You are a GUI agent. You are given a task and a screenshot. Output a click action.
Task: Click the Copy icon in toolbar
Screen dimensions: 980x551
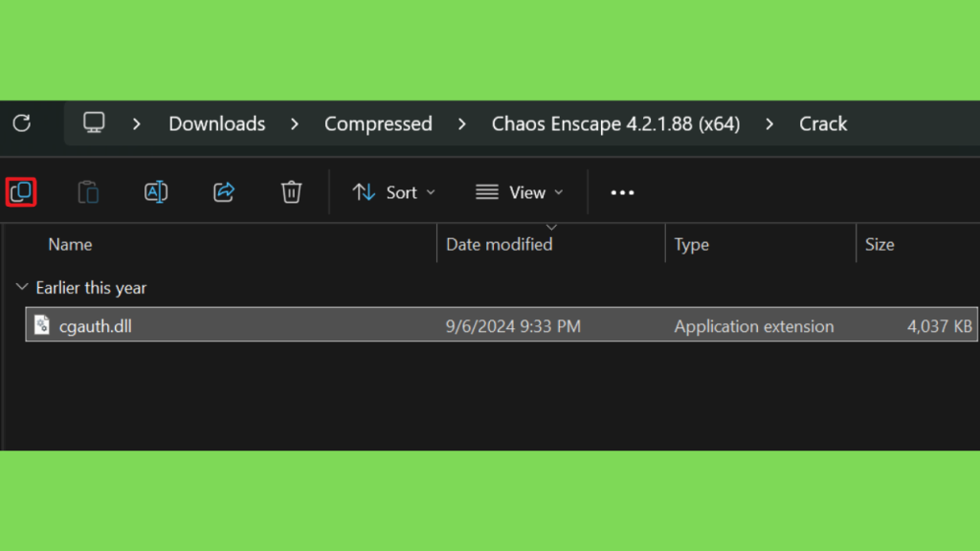[21, 191]
